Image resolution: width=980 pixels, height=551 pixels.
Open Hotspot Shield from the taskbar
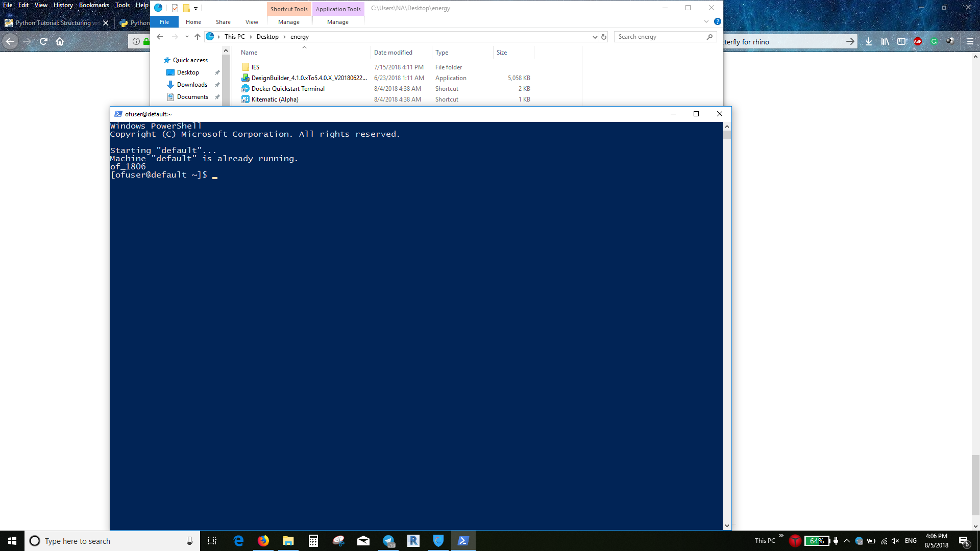[438, 540]
